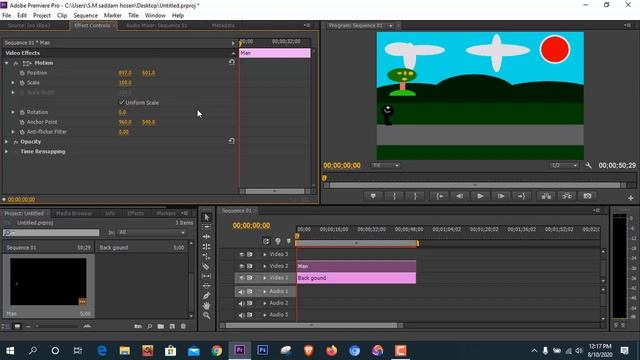This screenshot has width=640, height=360.
Task: Expand the Opacity effect
Action: click(7, 142)
